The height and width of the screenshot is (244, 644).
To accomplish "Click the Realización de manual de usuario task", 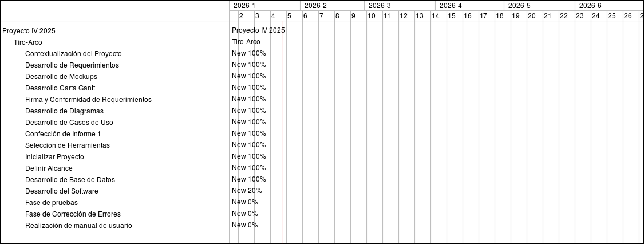I will pos(78,226).
